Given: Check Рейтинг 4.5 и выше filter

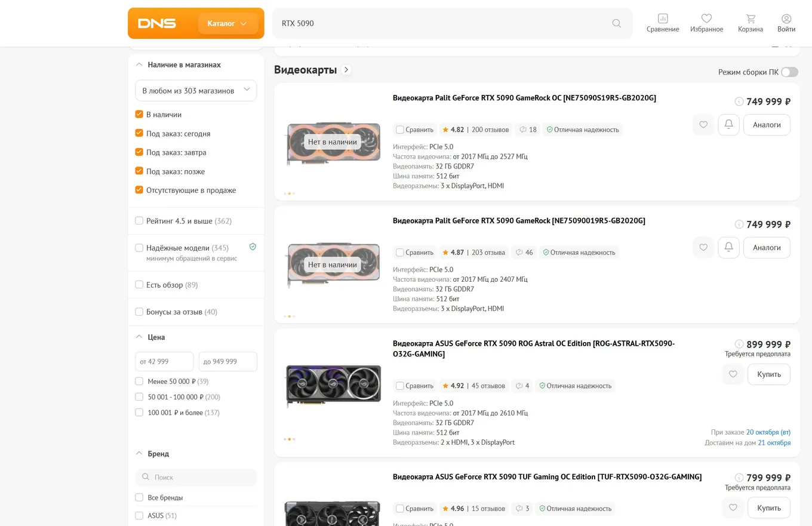Looking at the screenshot, I should pos(139,221).
